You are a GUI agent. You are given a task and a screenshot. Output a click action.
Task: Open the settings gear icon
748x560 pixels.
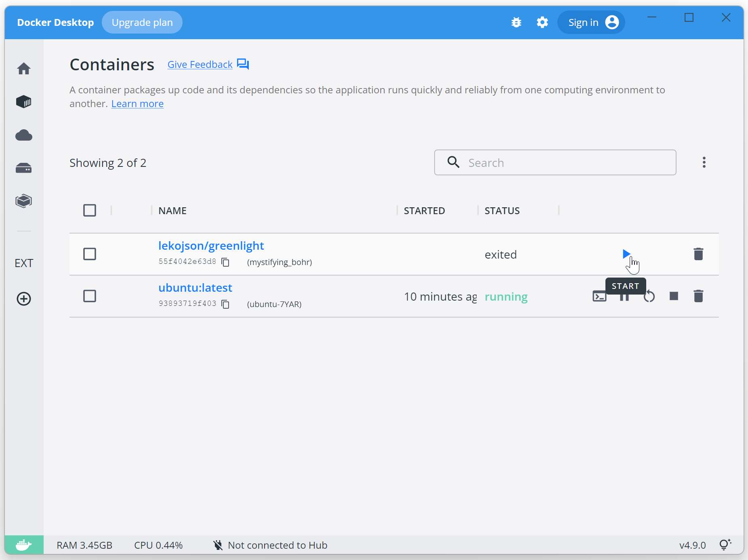[x=542, y=23]
